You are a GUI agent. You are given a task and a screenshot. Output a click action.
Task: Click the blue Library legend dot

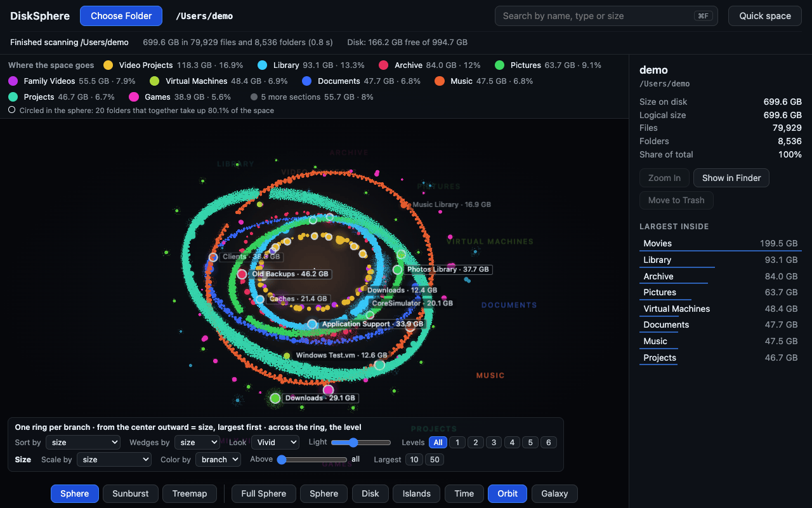click(263, 65)
